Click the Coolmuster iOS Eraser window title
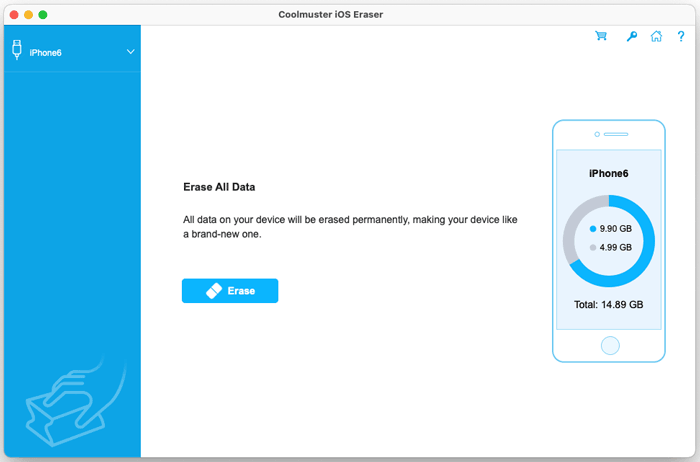Image resolution: width=700 pixels, height=462 pixels. tap(349, 14)
